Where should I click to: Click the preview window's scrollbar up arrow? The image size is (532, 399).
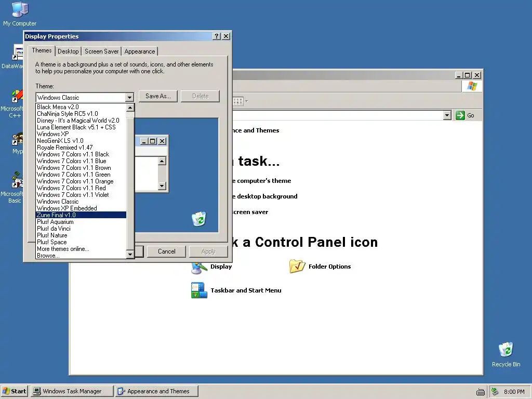(x=162, y=161)
